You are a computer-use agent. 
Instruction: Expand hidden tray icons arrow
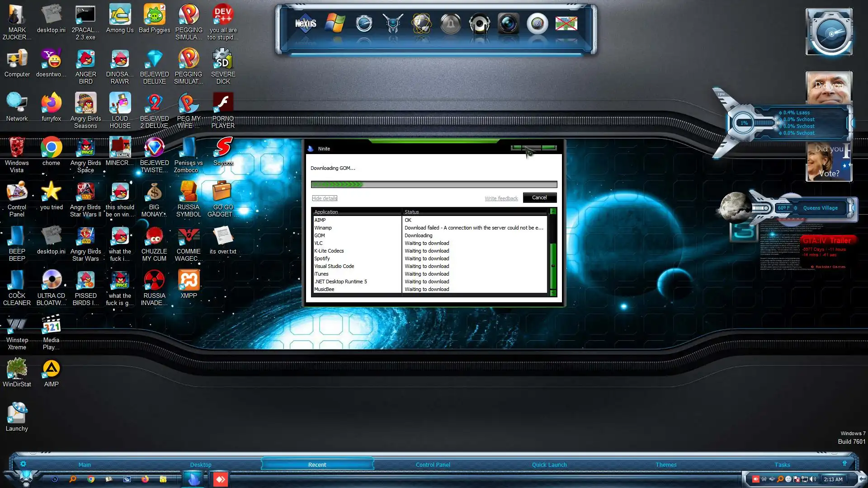click(862, 479)
